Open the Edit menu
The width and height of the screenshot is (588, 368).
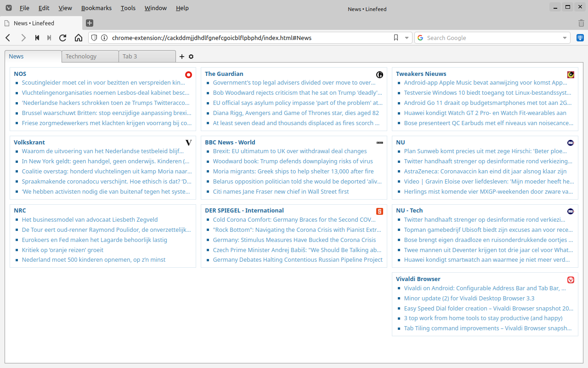click(44, 8)
